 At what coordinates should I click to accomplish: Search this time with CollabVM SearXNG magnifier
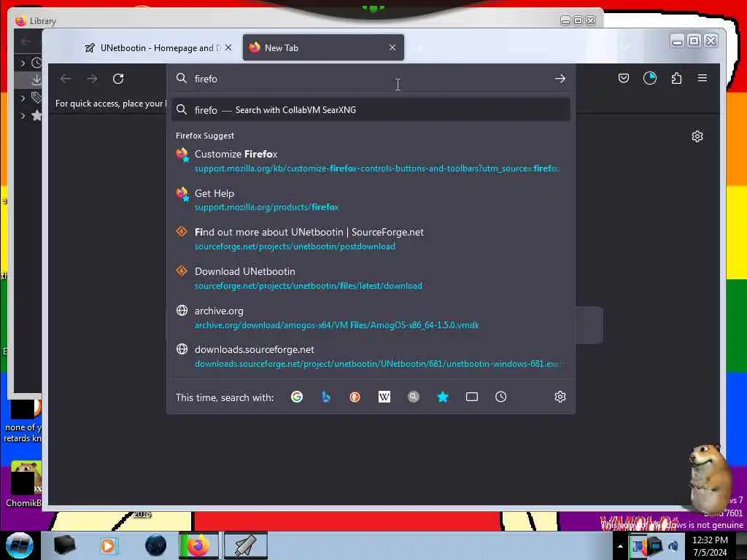coord(414,397)
